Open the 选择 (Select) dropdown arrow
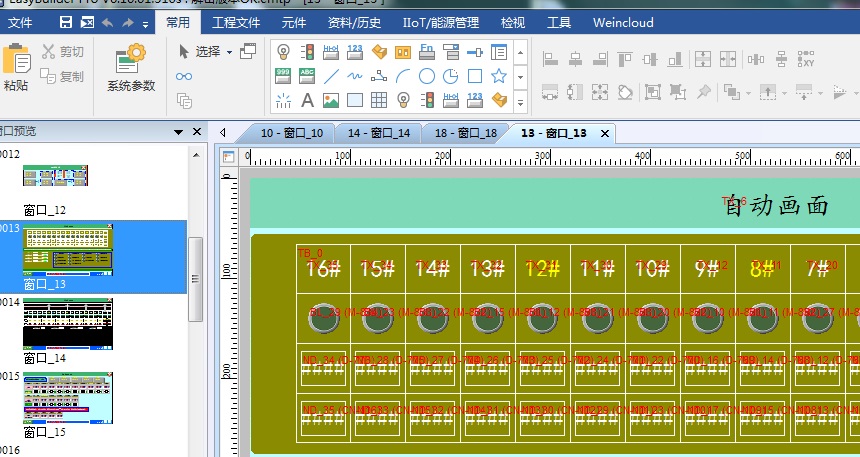This screenshot has height=457, width=860. pyautogui.click(x=229, y=52)
